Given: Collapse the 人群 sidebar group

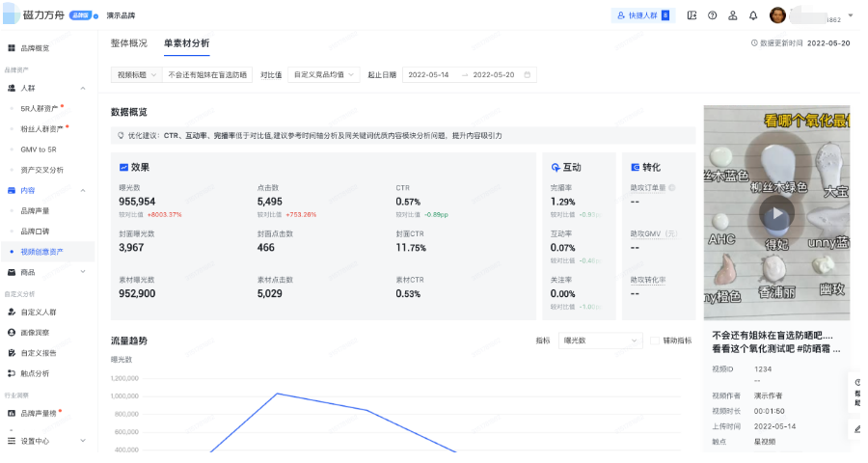Looking at the screenshot, I should pos(83,88).
